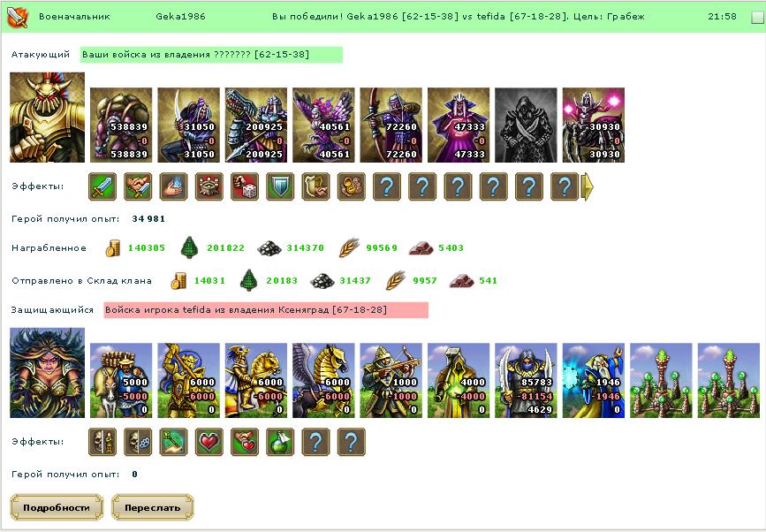This screenshot has width=766, height=532.
Task: Open the Подробности details button
Action: click(x=57, y=507)
